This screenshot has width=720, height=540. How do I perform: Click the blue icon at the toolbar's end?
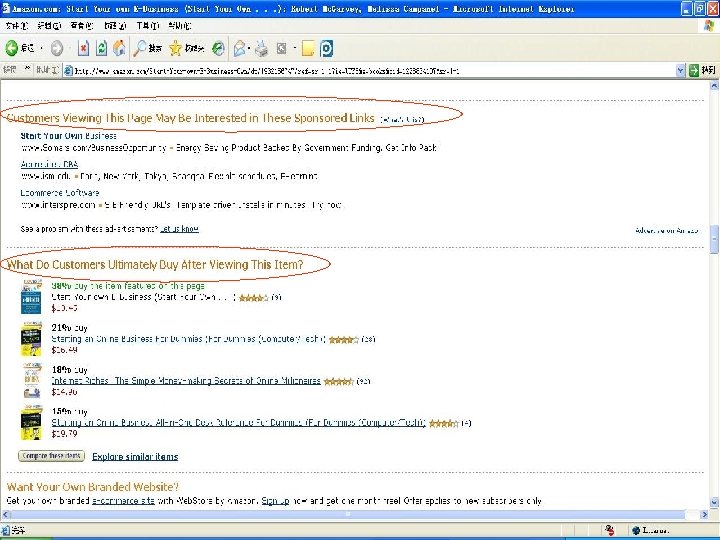tap(326, 48)
